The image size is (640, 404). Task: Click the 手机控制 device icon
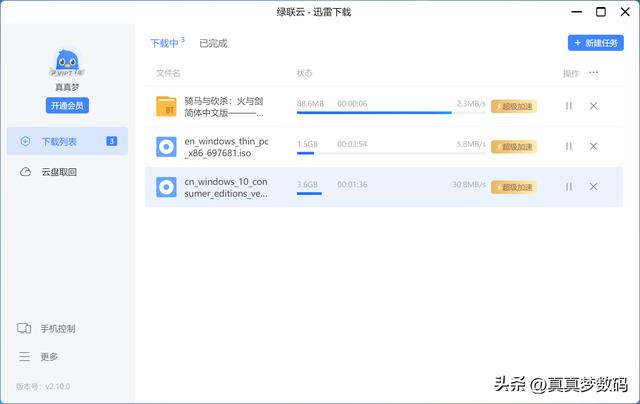tap(24, 329)
